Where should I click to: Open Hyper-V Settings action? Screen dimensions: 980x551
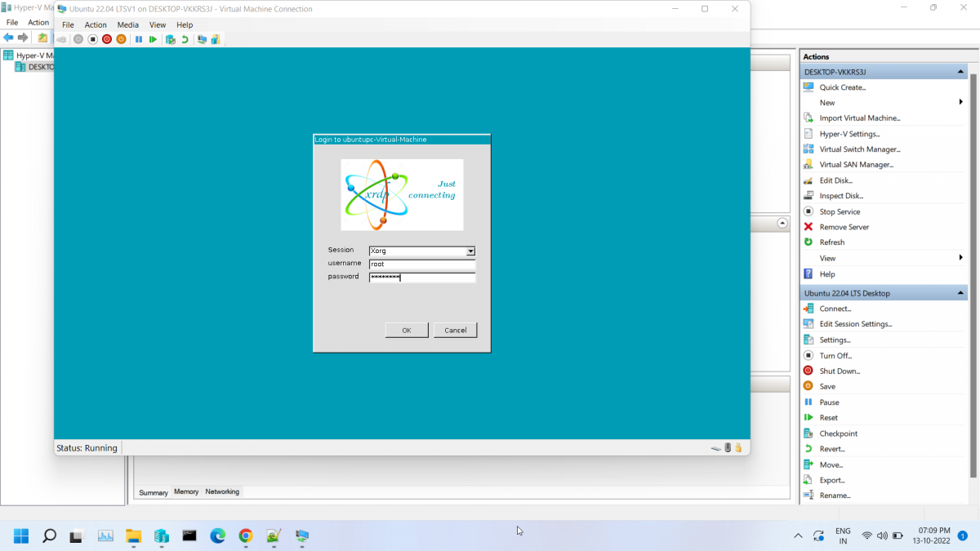tap(849, 134)
